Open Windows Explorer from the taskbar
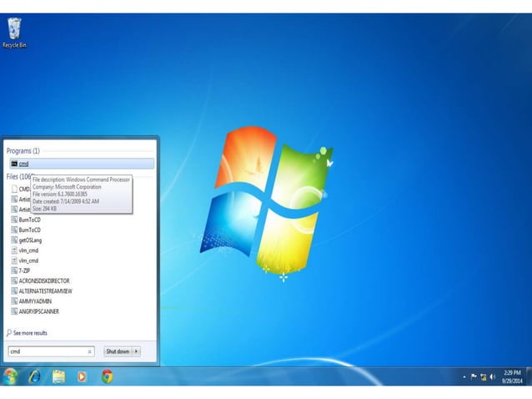Screen dimensions: 532x399 [x=58, y=376]
